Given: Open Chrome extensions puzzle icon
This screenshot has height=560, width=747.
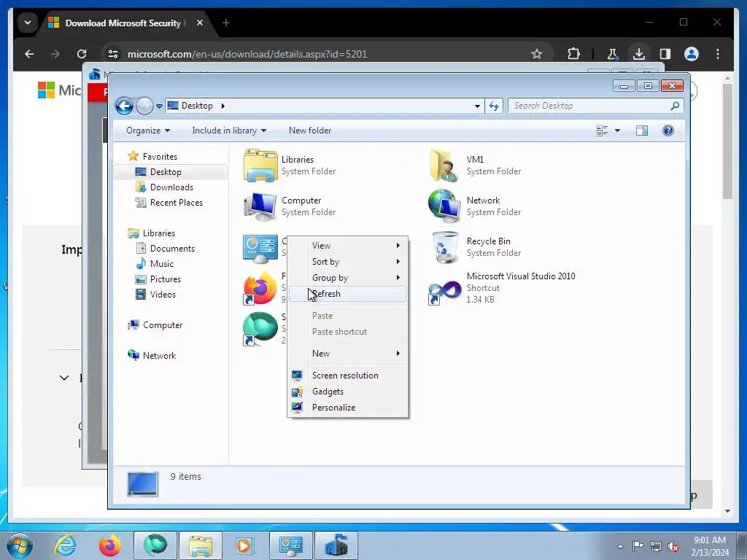Looking at the screenshot, I should (x=573, y=54).
